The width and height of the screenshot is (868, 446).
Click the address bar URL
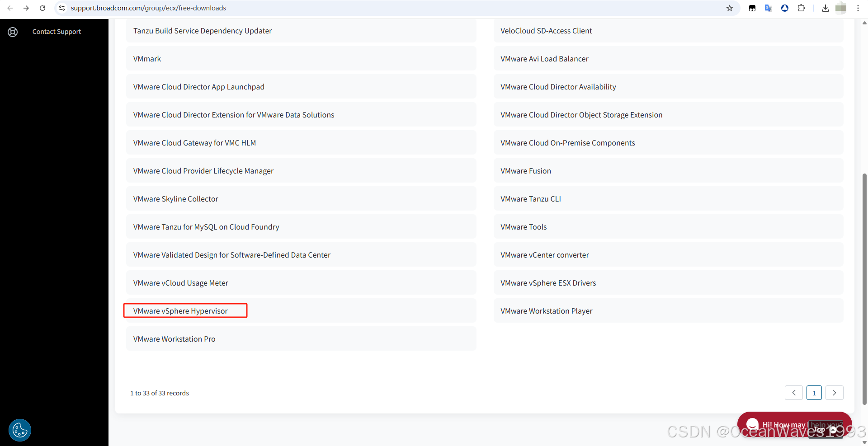click(148, 8)
